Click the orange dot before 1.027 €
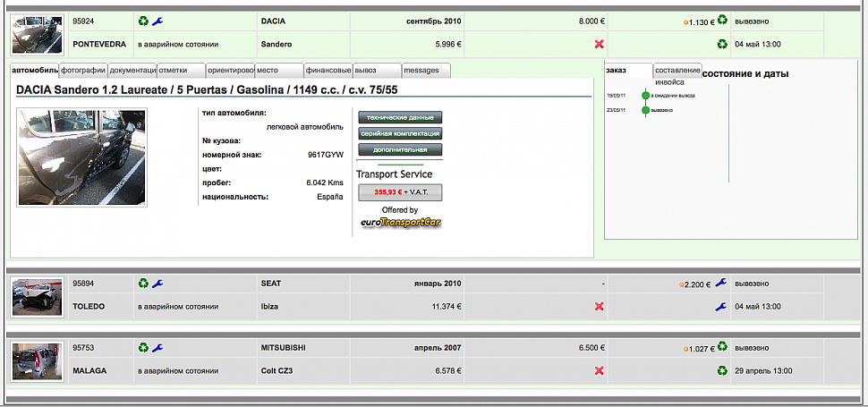Screen dimensions: 868x407 point(685,350)
